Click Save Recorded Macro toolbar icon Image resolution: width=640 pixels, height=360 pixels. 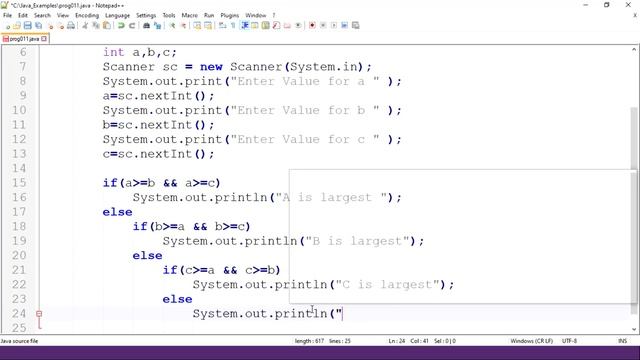click(356, 26)
